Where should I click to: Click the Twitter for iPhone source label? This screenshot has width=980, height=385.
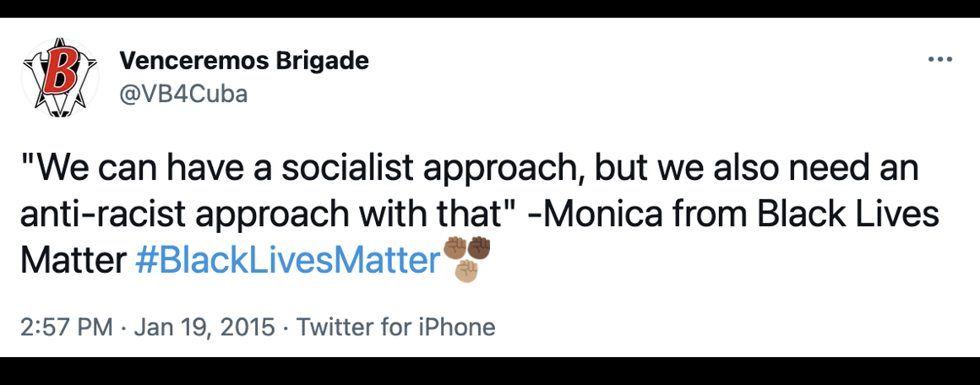pyautogui.click(x=396, y=327)
